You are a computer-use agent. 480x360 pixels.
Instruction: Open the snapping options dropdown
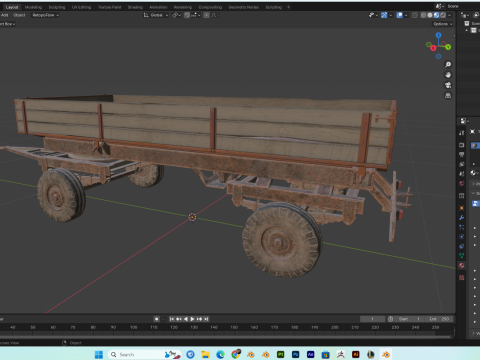pos(196,15)
